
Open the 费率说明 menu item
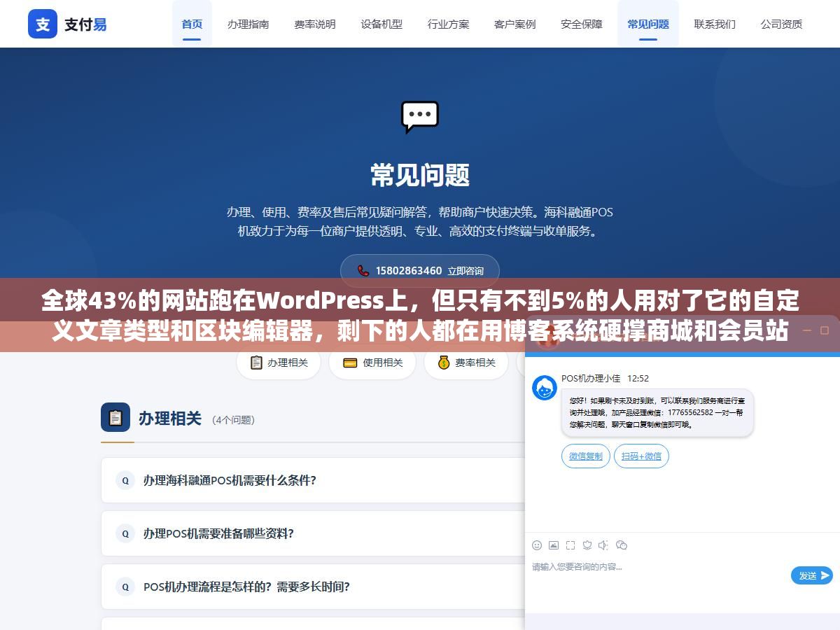[x=315, y=24]
